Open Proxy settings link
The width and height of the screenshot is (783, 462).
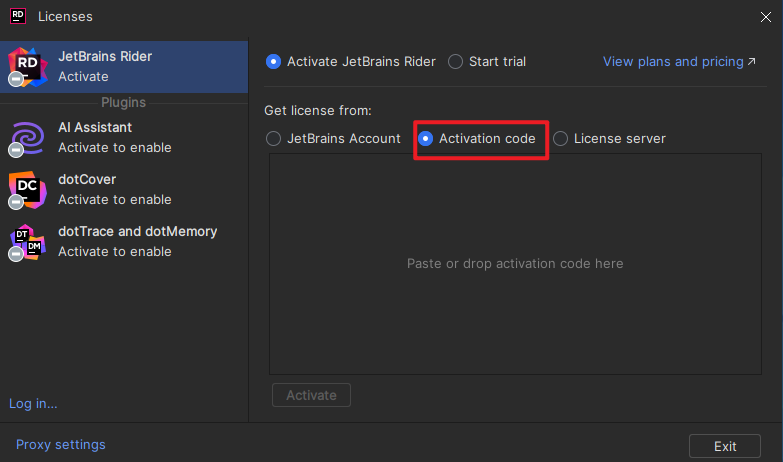[60, 445]
